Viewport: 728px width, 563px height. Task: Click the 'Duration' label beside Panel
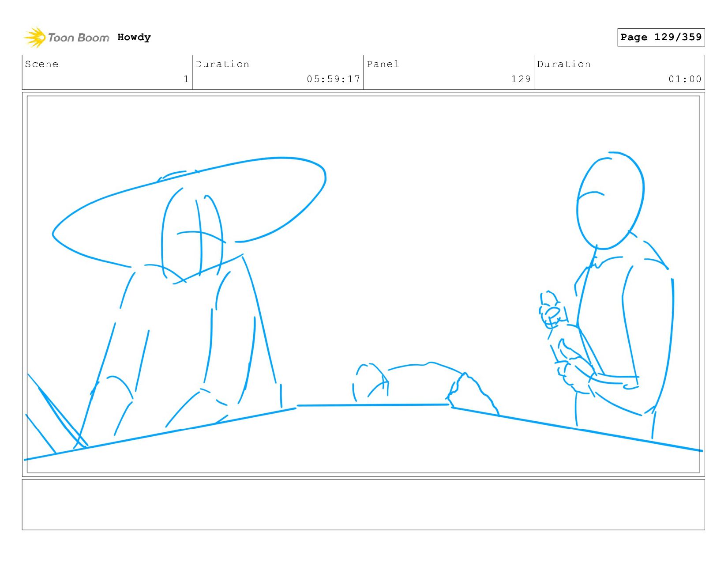(564, 64)
